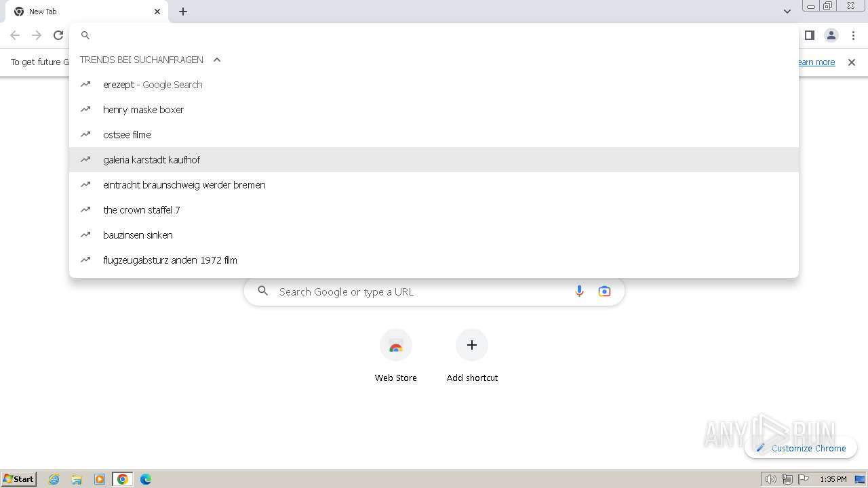Click the magnifier icon in the address bar
This screenshot has height=488, width=868.
click(85, 35)
